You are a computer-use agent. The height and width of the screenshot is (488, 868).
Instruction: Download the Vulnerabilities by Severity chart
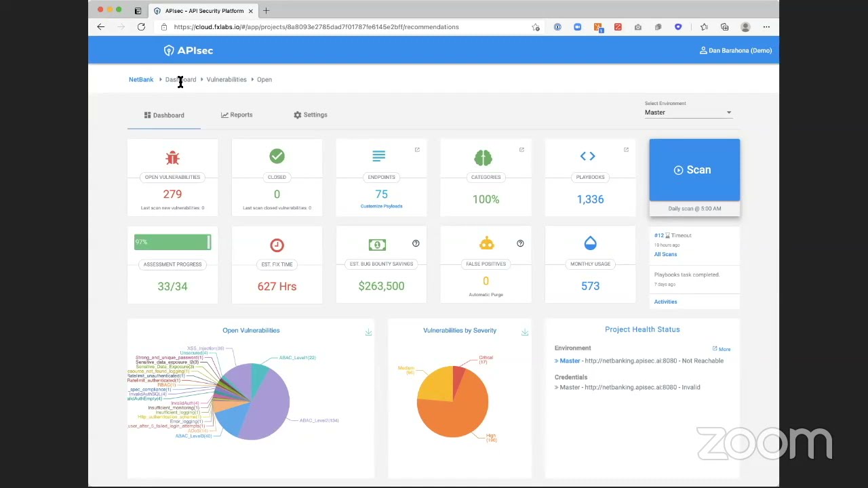point(525,332)
